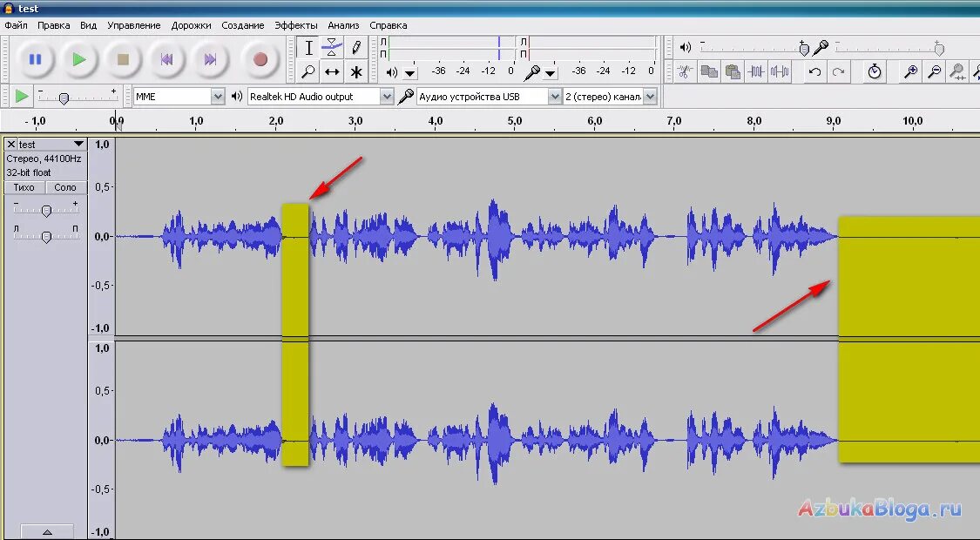Solo the track with the Соло button

click(x=65, y=187)
